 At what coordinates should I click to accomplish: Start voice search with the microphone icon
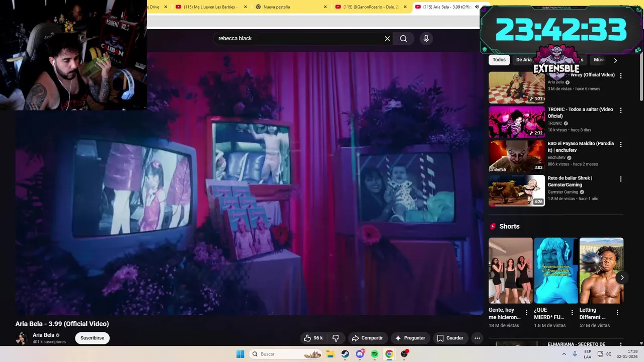426,38
